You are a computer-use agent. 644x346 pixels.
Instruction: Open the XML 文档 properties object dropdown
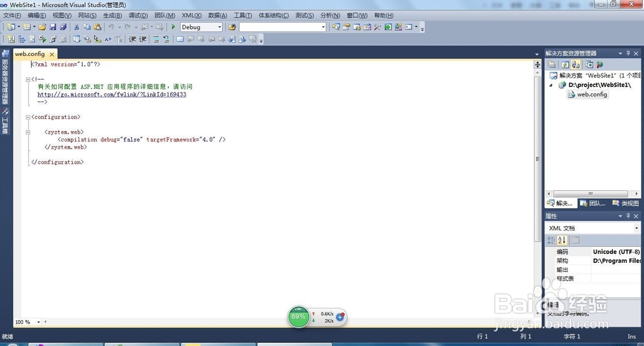[636, 228]
